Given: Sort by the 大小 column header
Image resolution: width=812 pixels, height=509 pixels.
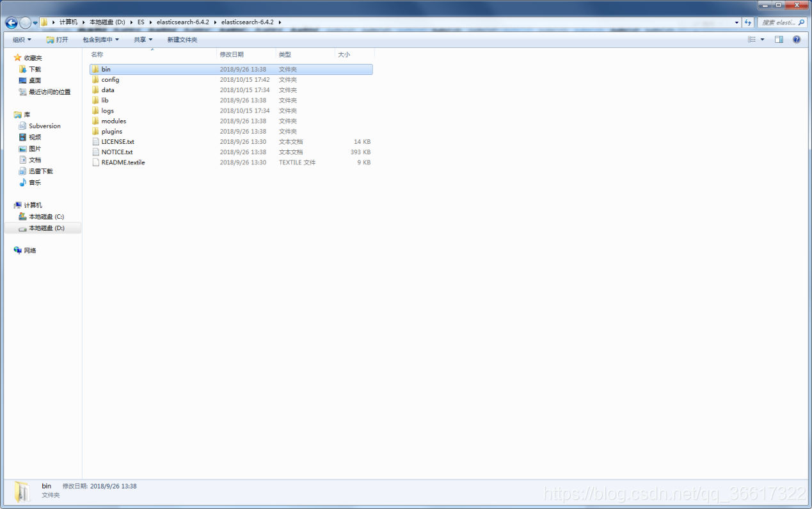Looking at the screenshot, I should click(x=354, y=54).
